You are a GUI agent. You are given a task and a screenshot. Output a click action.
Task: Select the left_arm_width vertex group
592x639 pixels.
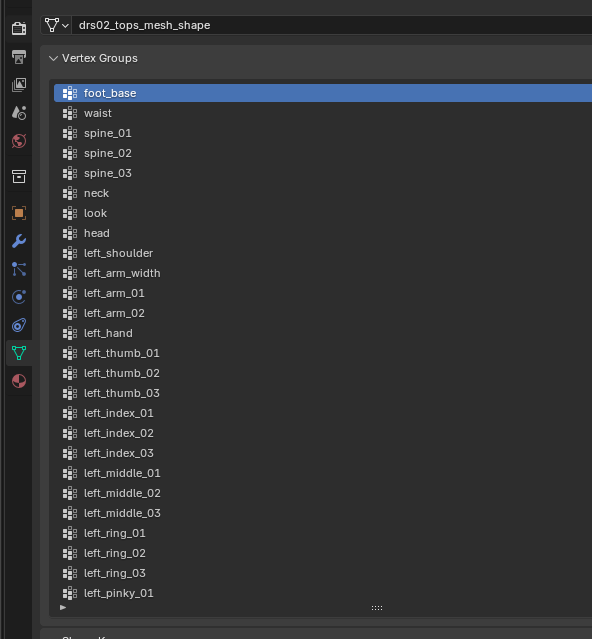(323, 273)
